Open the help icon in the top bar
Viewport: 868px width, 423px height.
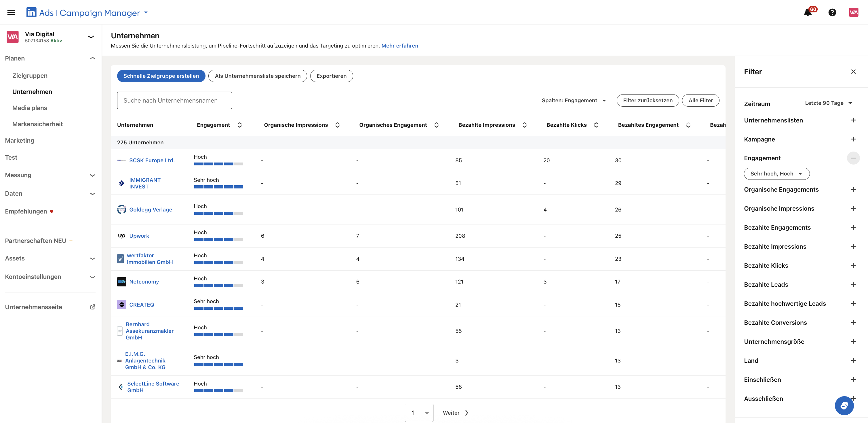click(832, 12)
